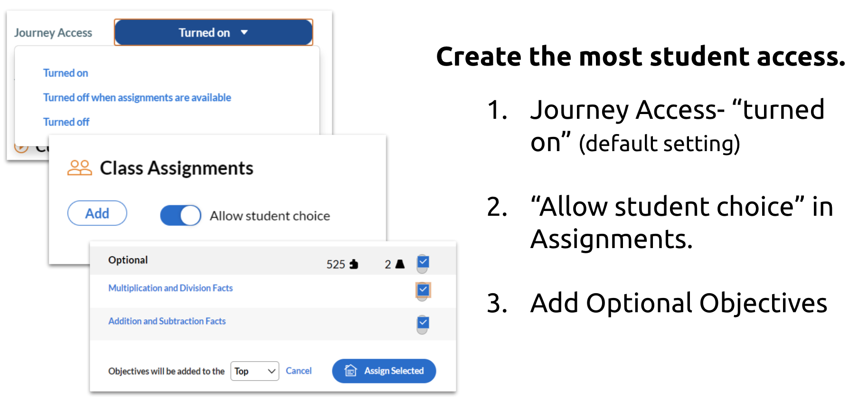Click the Add button under Class Assignments
Image resolution: width=868 pixels, height=403 pixels.
coord(97,213)
